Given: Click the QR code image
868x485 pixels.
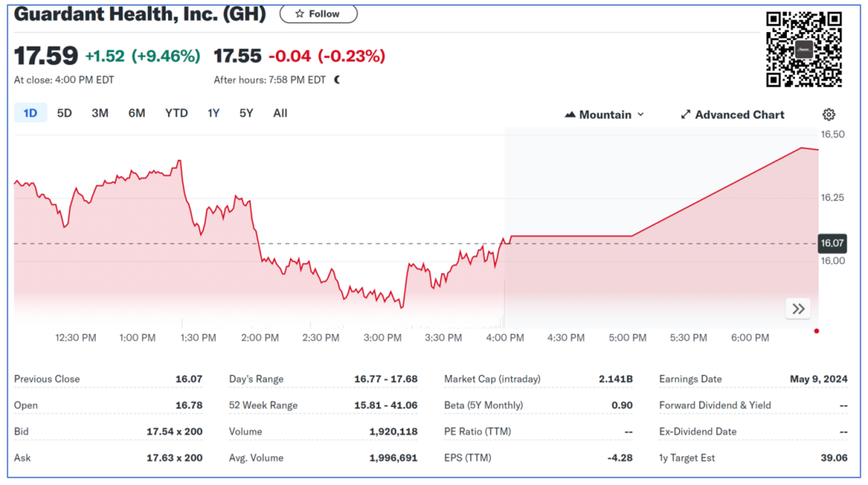Looking at the screenshot, I should coord(803,49).
